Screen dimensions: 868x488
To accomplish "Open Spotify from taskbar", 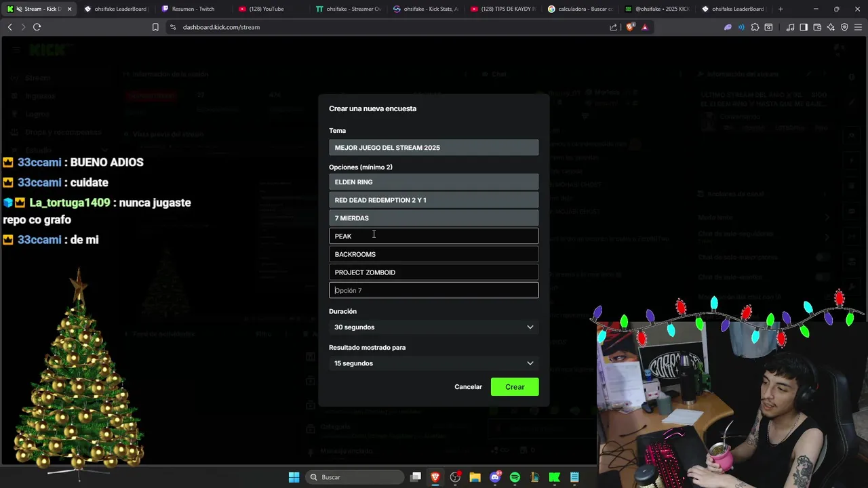I will pos(515,477).
